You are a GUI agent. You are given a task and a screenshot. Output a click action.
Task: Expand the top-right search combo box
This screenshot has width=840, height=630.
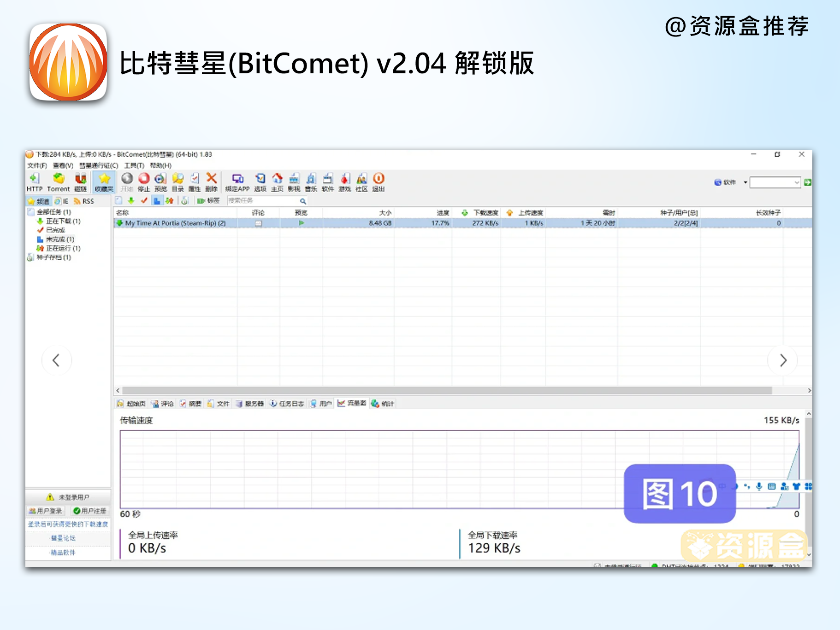[x=797, y=183]
